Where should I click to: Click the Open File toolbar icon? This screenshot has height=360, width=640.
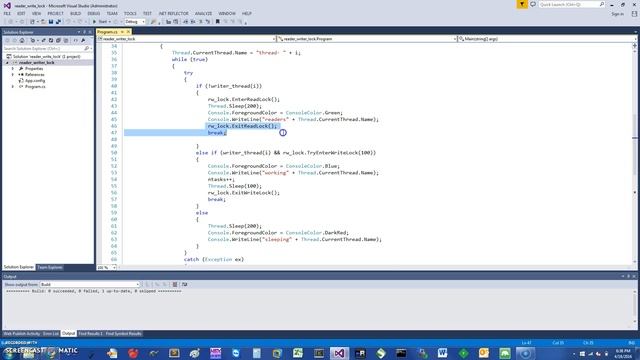coord(43,22)
